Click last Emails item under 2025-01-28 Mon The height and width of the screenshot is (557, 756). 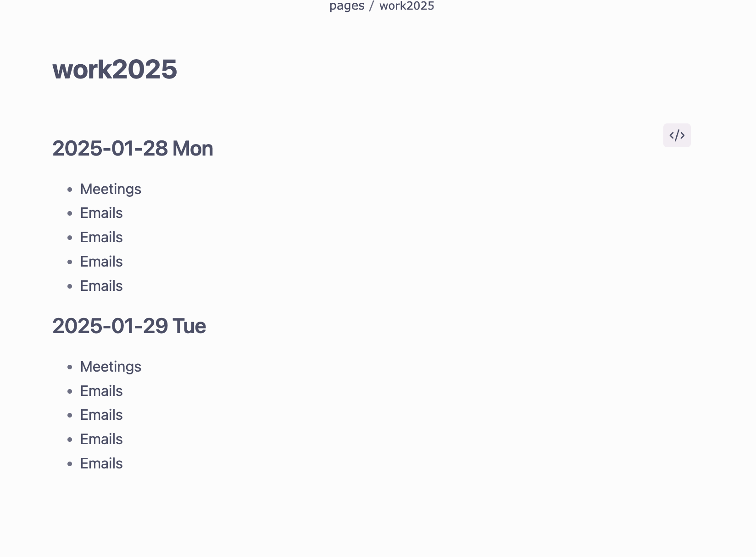[x=101, y=286]
